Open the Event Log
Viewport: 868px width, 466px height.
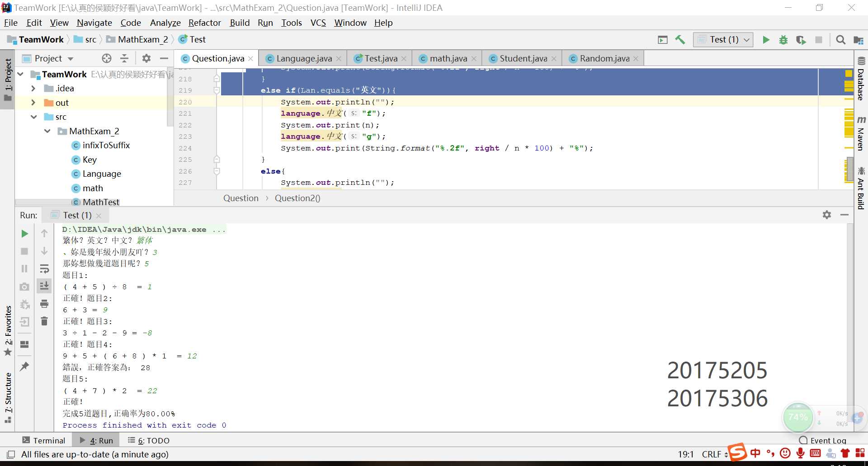pos(822,440)
